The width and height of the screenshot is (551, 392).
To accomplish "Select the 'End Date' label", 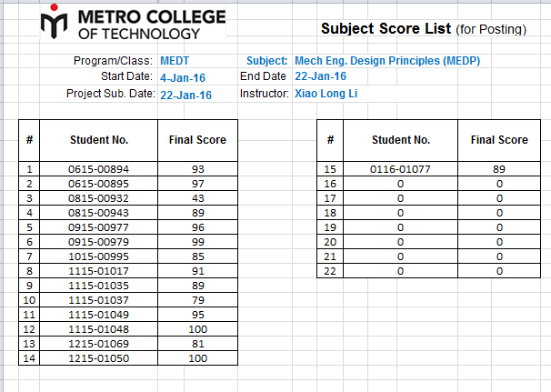I will [263, 76].
